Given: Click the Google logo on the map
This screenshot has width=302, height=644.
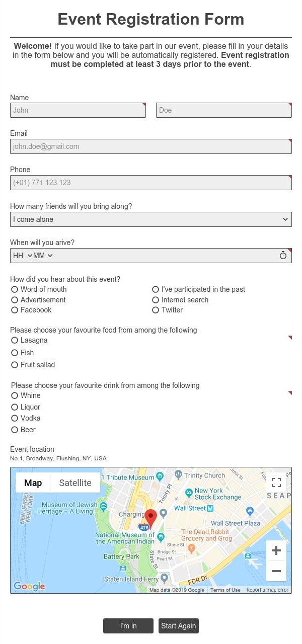Looking at the screenshot, I should coord(29,586).
